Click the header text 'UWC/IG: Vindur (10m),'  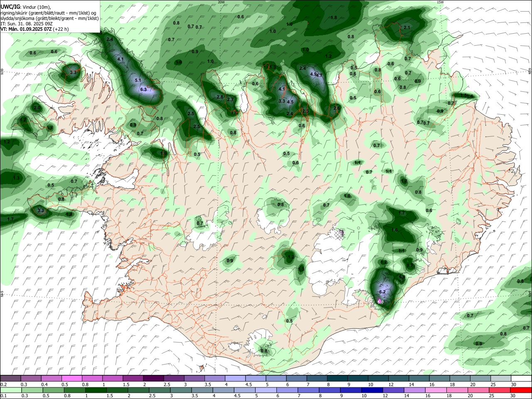(26, 7)
